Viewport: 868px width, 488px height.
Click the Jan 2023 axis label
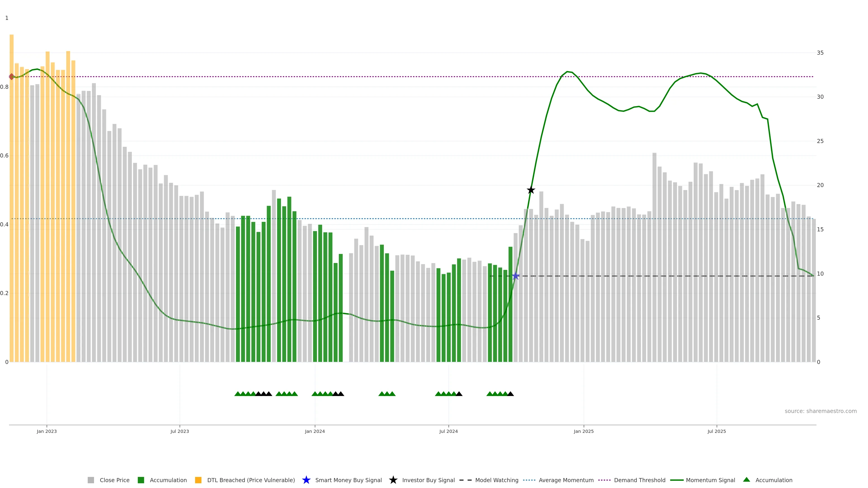[x=47, y=431]
